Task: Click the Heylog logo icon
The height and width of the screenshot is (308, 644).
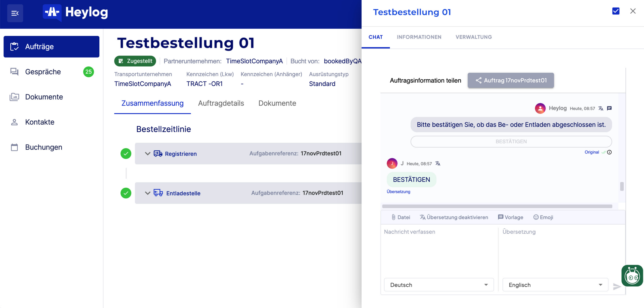Action: click(52, 12)
